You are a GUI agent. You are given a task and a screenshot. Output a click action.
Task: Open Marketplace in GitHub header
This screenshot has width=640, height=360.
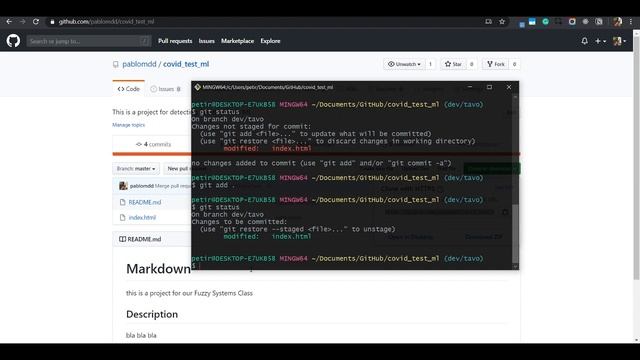[238, 41]
